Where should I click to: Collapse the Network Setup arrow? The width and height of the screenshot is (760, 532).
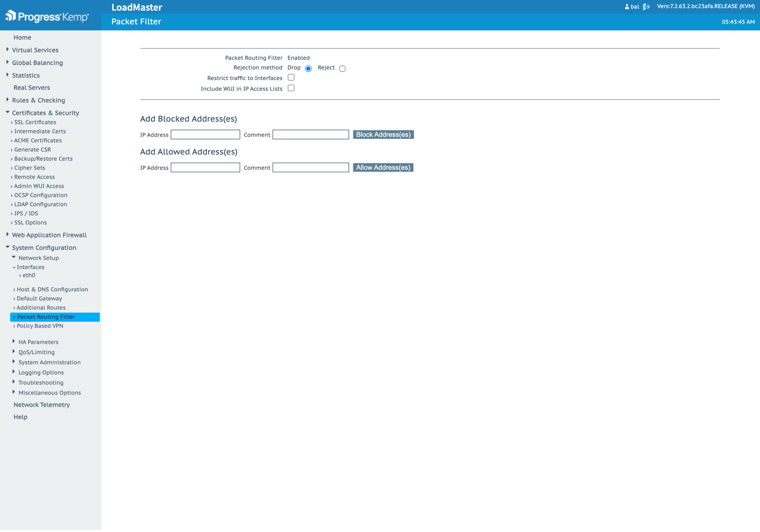tap(14, 257)
